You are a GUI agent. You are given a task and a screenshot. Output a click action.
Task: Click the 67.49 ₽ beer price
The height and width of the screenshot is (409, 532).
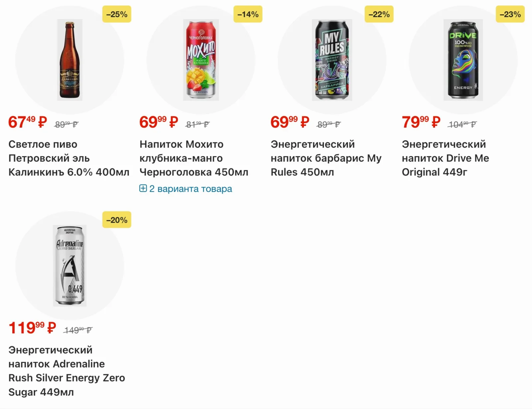[x=28, y=122]
